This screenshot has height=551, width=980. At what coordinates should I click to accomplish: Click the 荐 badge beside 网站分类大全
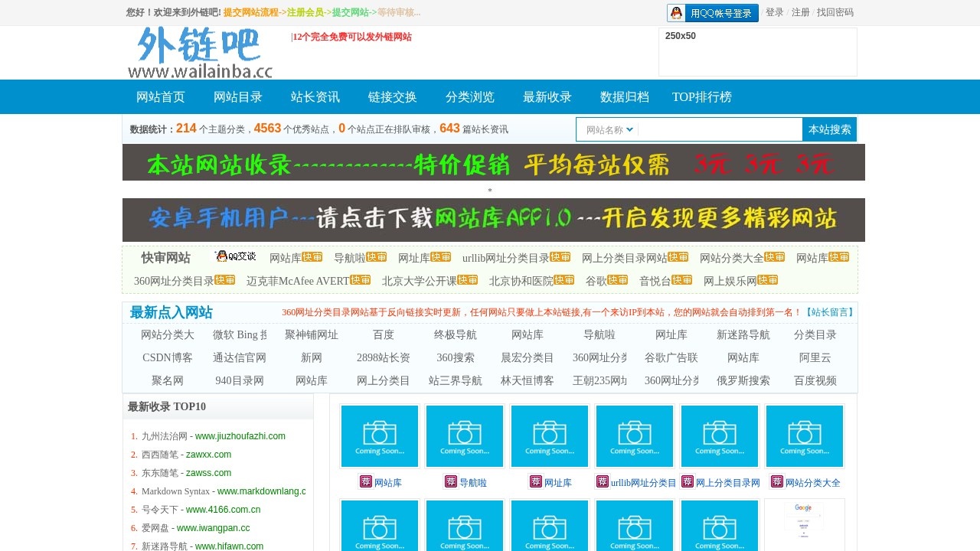pos(777,481)
